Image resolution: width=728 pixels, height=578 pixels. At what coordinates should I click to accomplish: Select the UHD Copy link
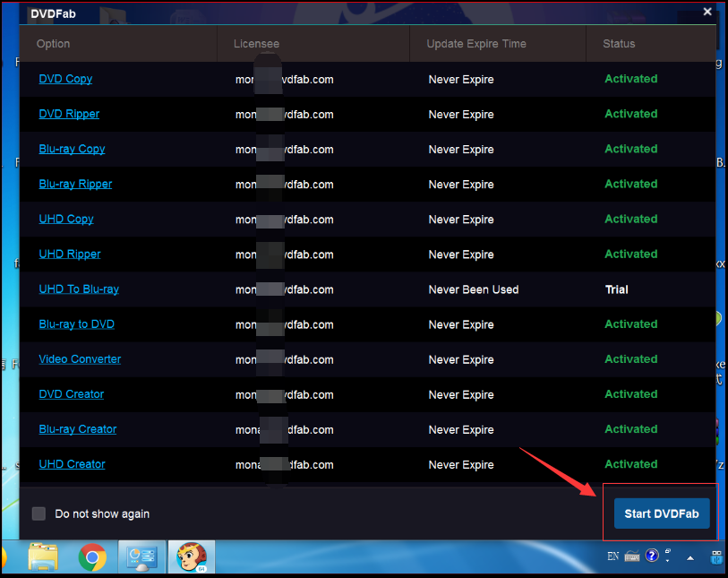[66, 219]
